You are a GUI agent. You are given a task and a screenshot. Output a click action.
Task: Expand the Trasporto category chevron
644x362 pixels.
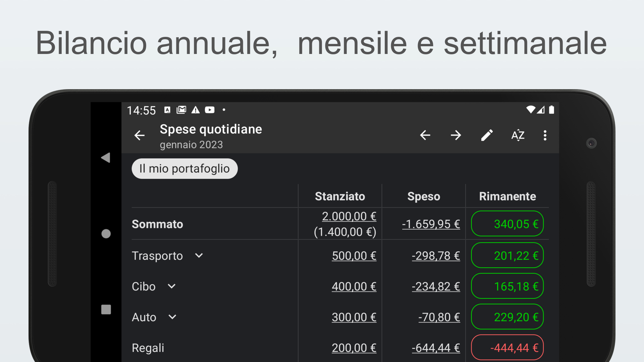(199, 256)
